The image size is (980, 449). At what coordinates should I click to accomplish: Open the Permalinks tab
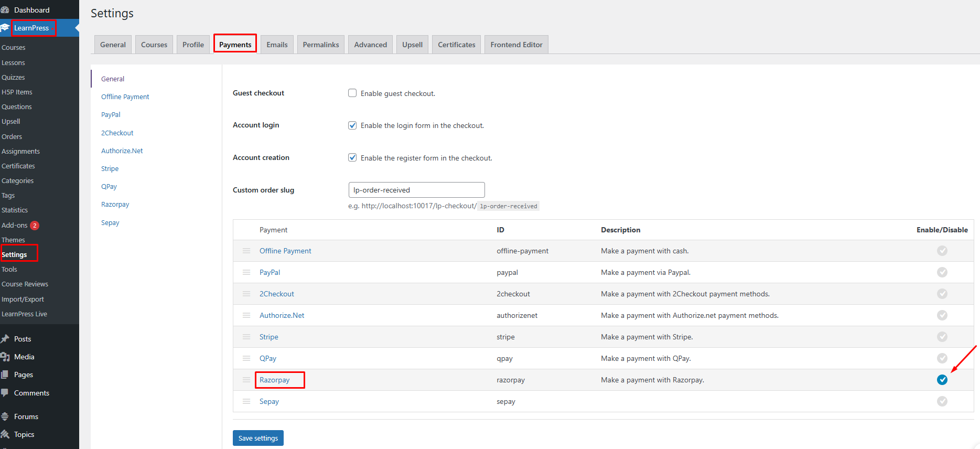point(321,45)
